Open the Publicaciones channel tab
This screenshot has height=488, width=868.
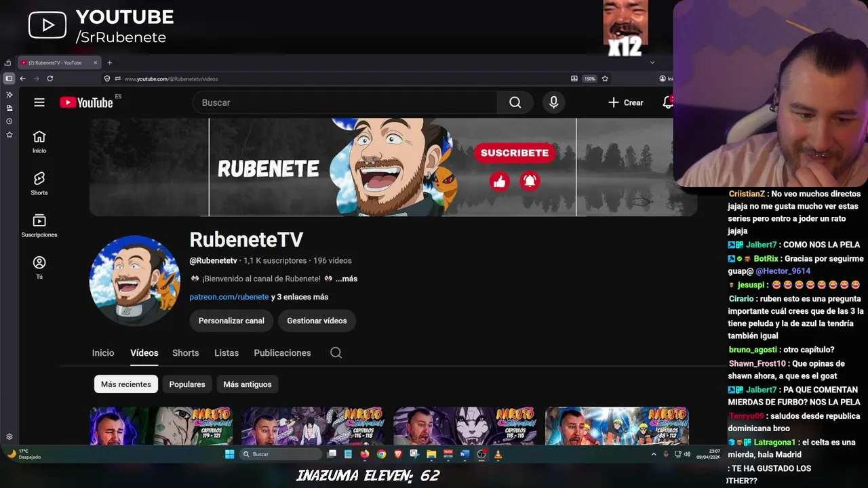282,352
